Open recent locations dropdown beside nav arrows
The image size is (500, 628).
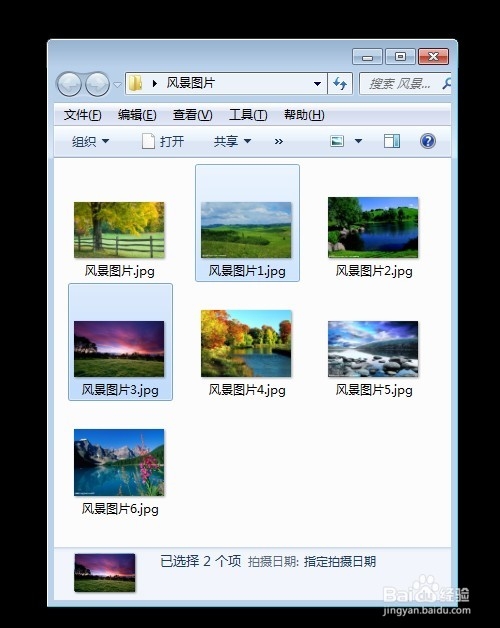[117, 85]
